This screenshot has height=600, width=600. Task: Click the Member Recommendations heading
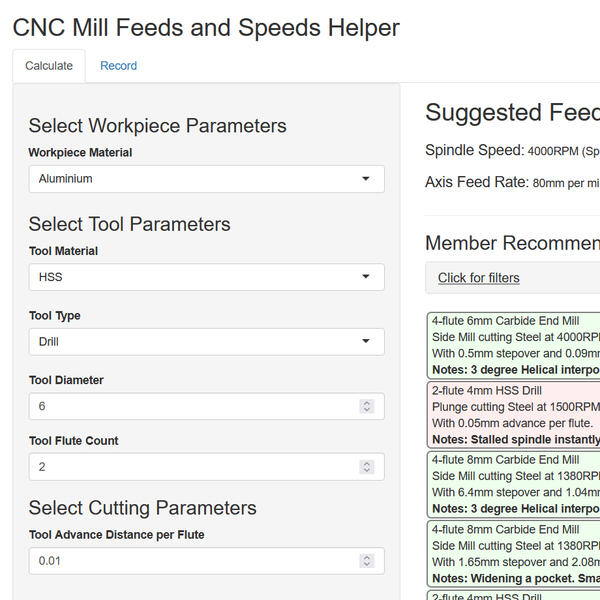tap(512, 243)
